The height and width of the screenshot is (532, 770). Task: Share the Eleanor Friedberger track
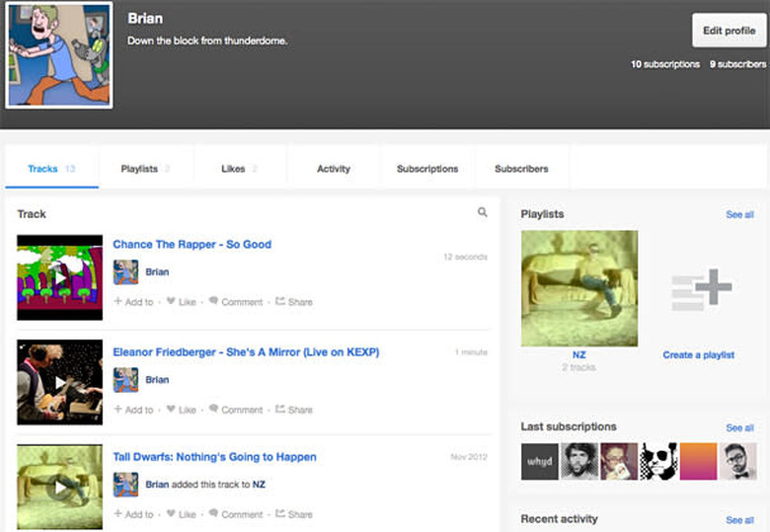294,410
